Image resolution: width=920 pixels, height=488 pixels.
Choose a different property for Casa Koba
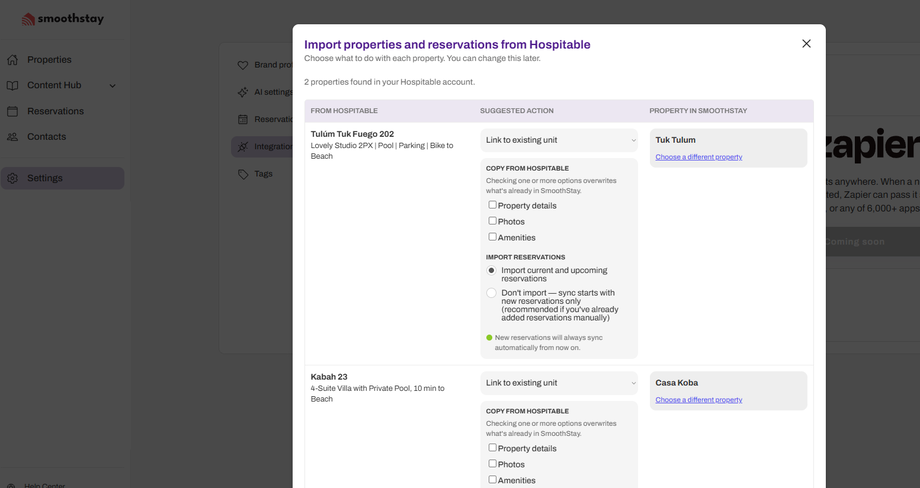point(698,400)
